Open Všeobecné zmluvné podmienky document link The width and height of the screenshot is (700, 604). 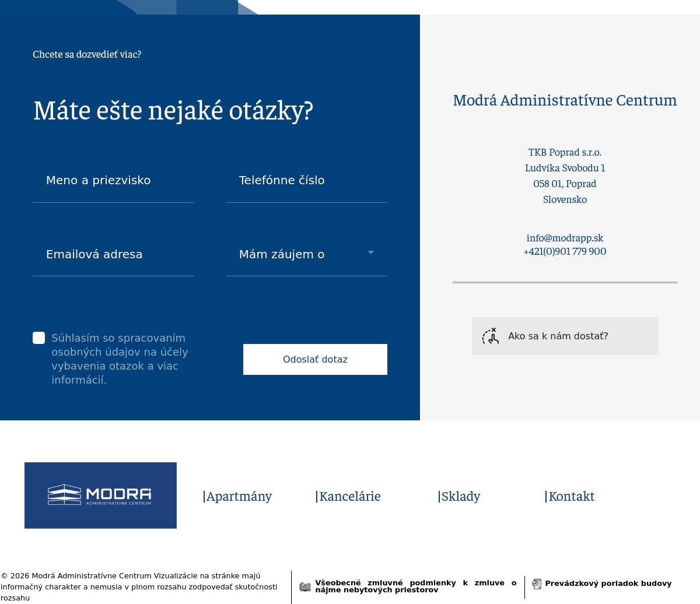tap(415, 586)
